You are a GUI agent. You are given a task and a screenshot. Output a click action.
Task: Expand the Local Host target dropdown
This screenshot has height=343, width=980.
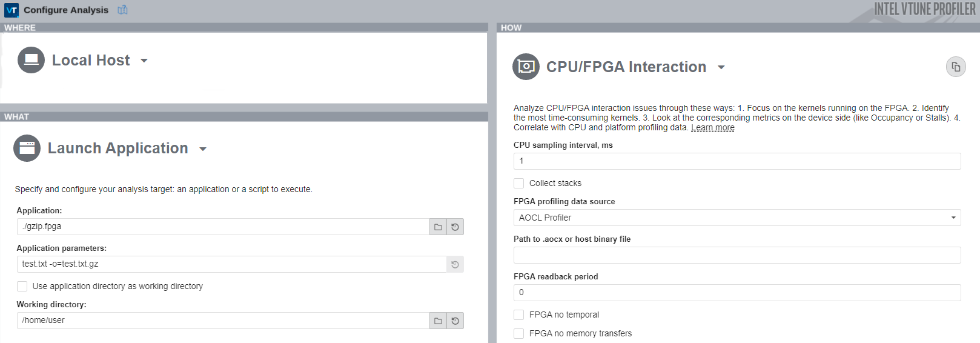click(x=144, y=61)
